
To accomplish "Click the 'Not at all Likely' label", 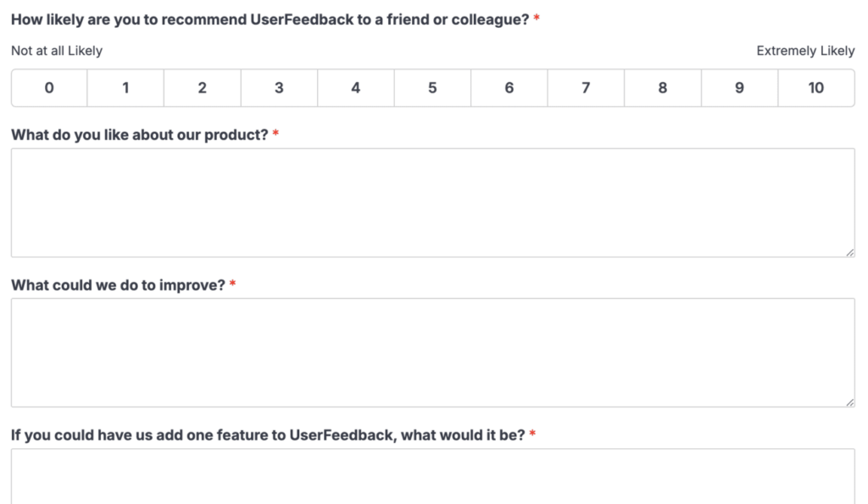I will coord(56,51).
